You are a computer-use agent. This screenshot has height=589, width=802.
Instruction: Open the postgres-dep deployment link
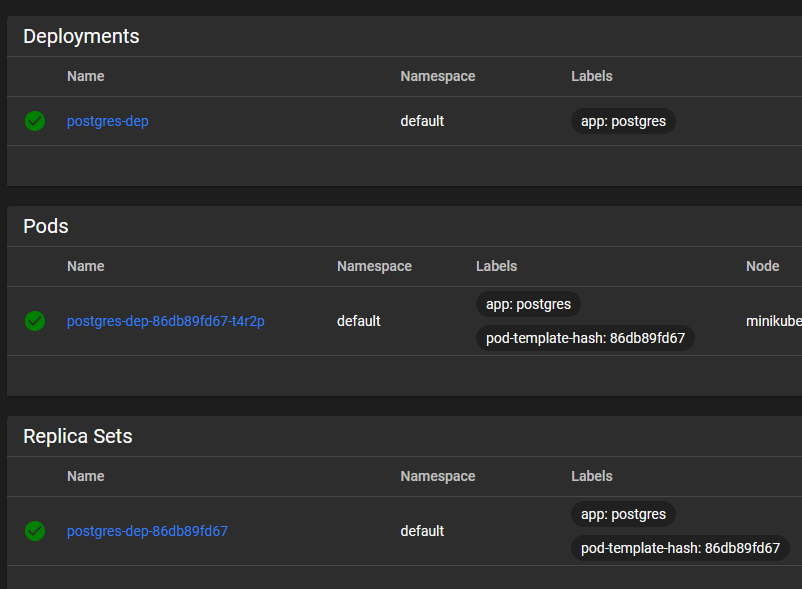(108, 121)
